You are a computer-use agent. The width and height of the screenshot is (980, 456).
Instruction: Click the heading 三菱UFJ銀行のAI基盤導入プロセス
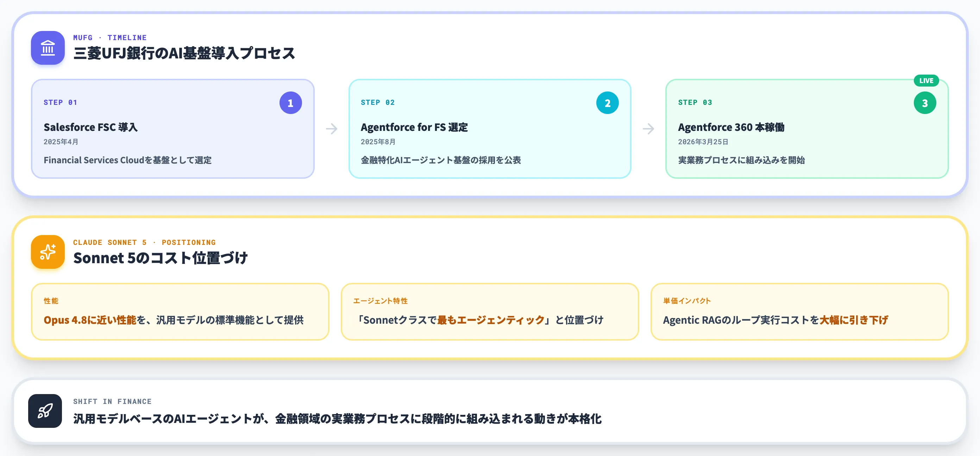184,53
